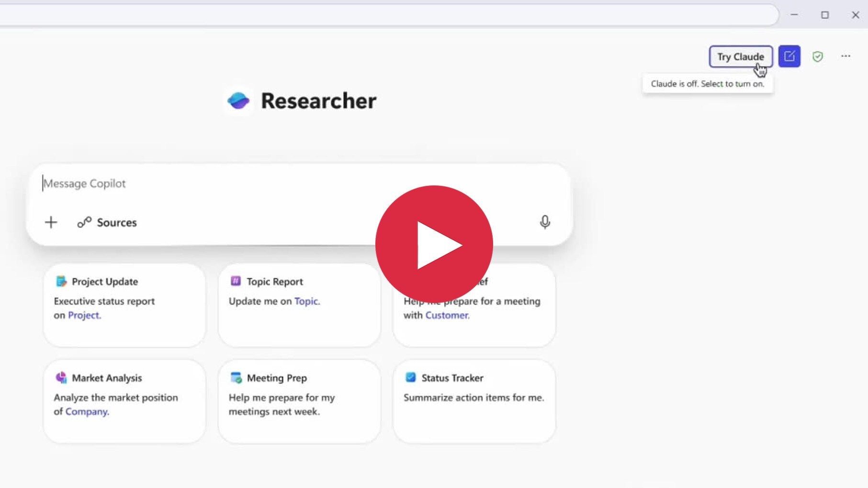Click the Meeting Prep calendar icon
The image size is (868, 488).
236,377
